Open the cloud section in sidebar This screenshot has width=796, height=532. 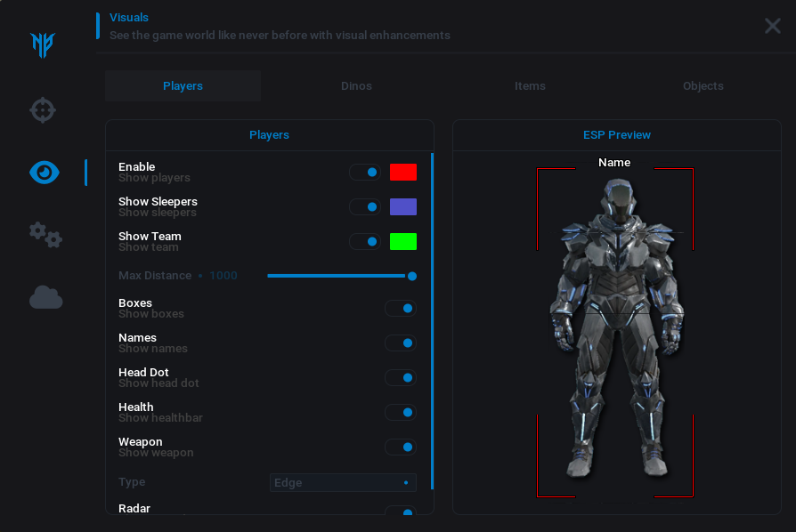pos(45,297)
